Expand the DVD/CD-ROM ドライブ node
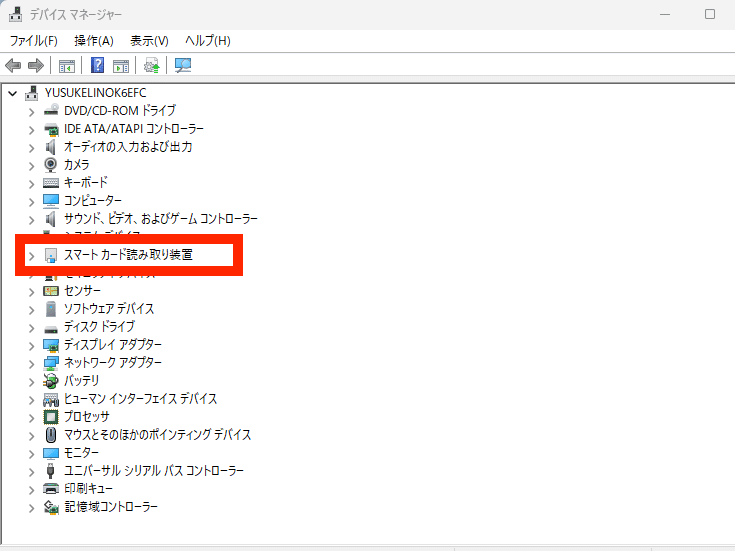The image size is (735, 551). tap(31, 112)
